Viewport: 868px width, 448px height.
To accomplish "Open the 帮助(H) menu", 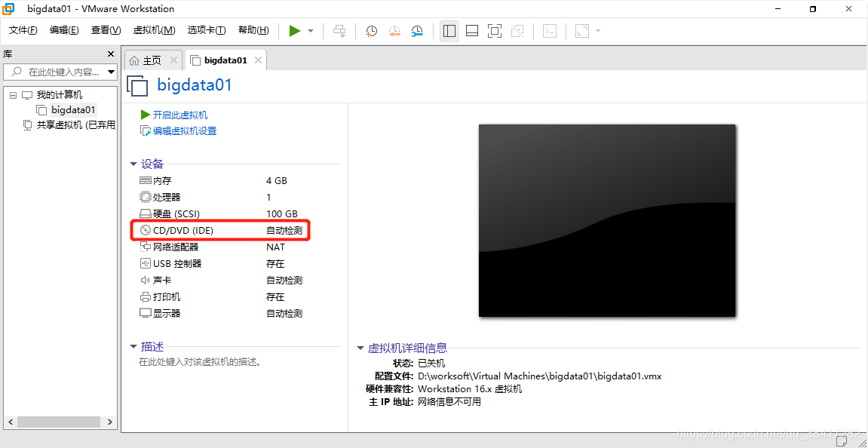I will [253, 30].
